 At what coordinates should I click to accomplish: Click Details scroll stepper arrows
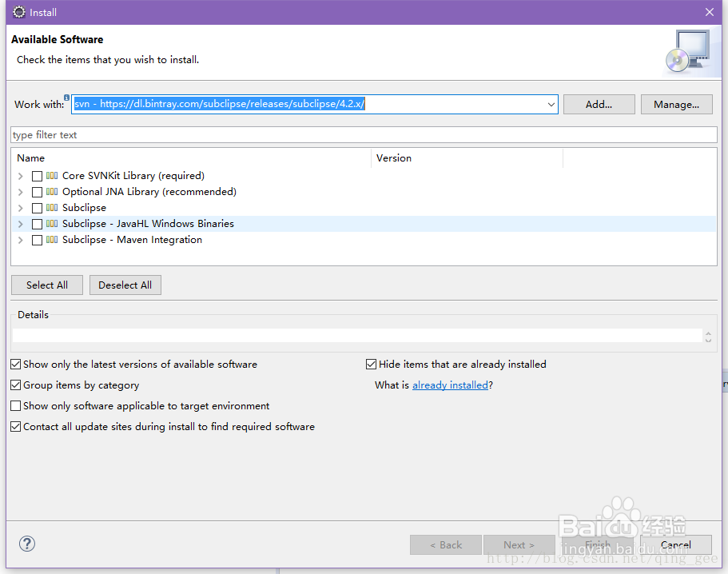708,337
